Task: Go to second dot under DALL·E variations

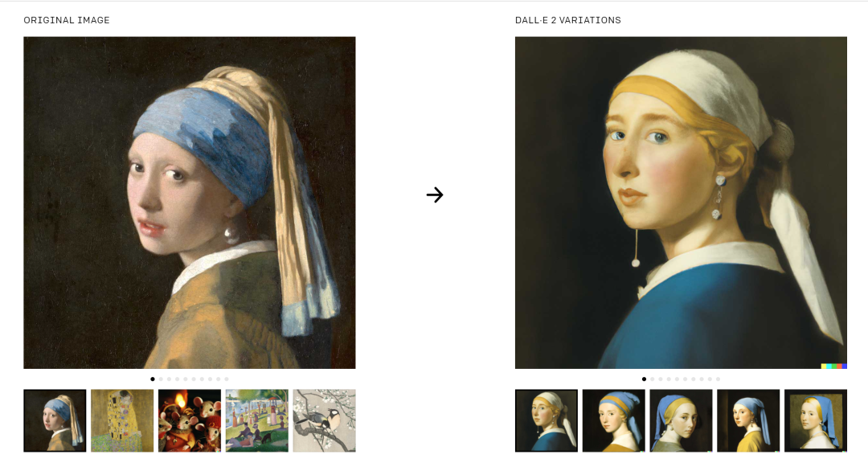Action: point(653,379)
